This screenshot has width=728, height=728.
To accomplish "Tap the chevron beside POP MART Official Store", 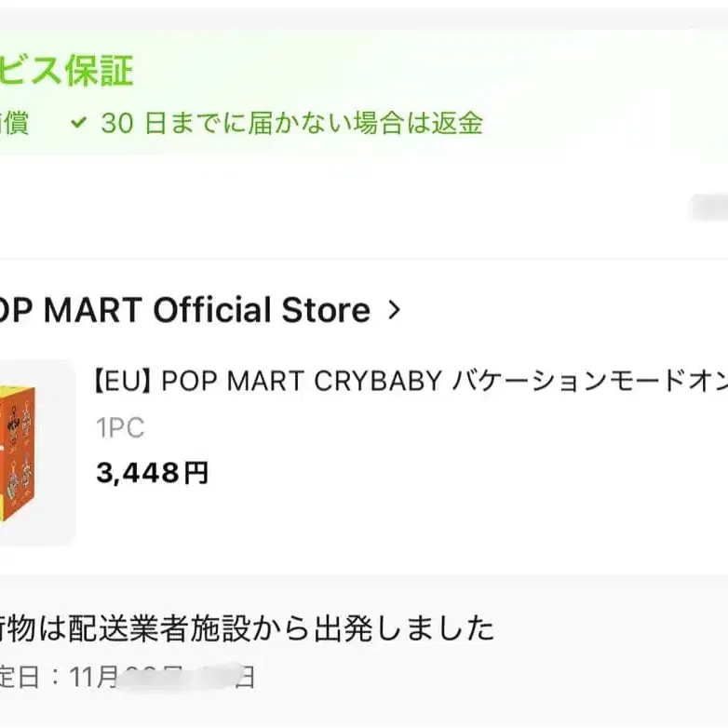I will tap(394, 310).
